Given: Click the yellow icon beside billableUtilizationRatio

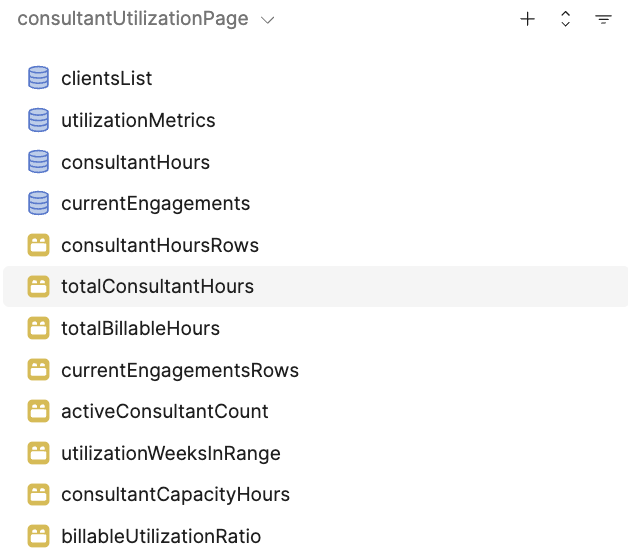Looking at the screenshot, I should coord(38,536).
